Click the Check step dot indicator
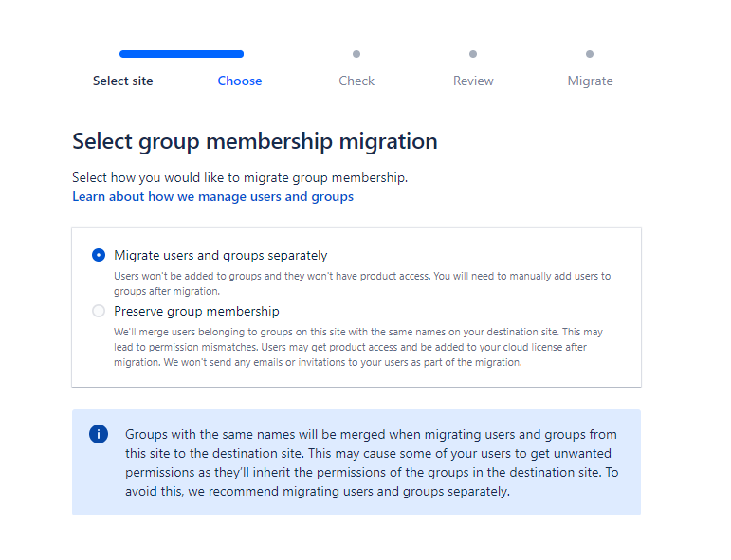 coord(356,54)
